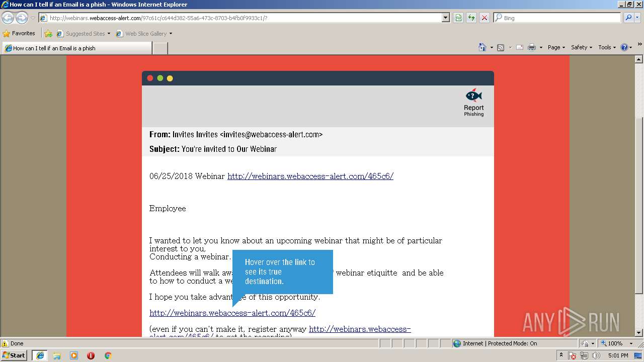Click the browser Back button
The image size is (644, 362).
point(8,18)
